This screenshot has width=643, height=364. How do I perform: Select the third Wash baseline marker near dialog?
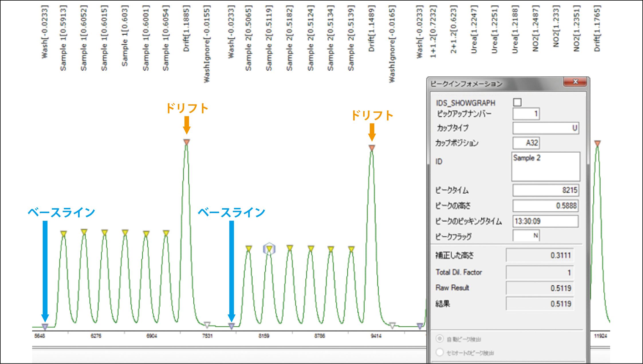point(420,326)
